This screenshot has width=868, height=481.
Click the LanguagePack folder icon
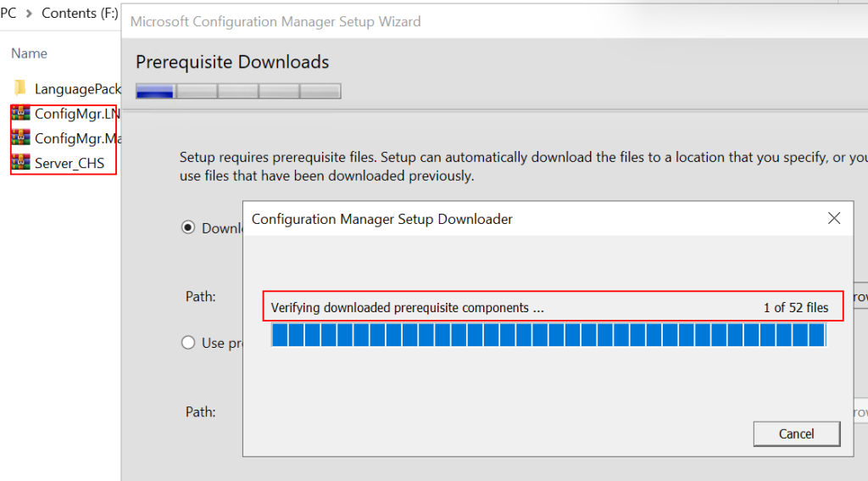coord(21,88)
